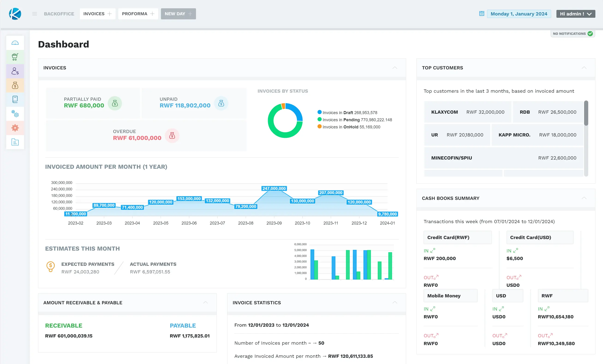The image size is (603, 364).
Task: Open the book ledger sidebar icon
Action: (x=15, y=99)
